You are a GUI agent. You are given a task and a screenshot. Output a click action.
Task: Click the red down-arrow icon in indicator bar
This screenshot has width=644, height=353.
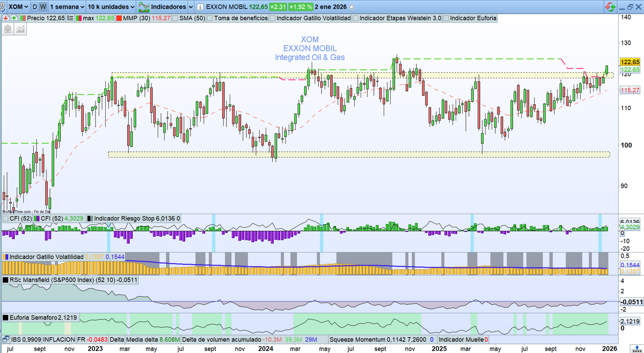tap(6, 18)
